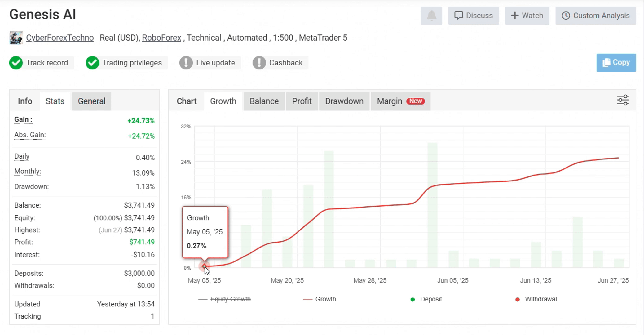Click the -$10.16 interest value

[143, 255]
